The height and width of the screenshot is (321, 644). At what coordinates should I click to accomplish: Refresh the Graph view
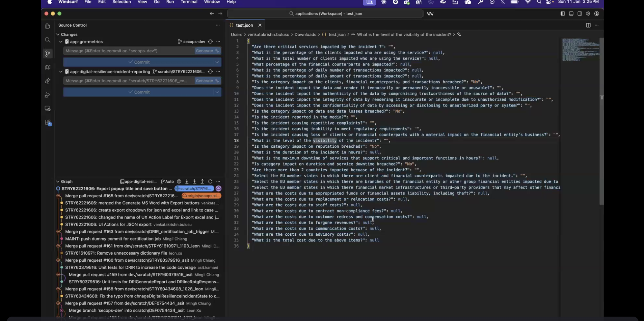coord(210,181)
